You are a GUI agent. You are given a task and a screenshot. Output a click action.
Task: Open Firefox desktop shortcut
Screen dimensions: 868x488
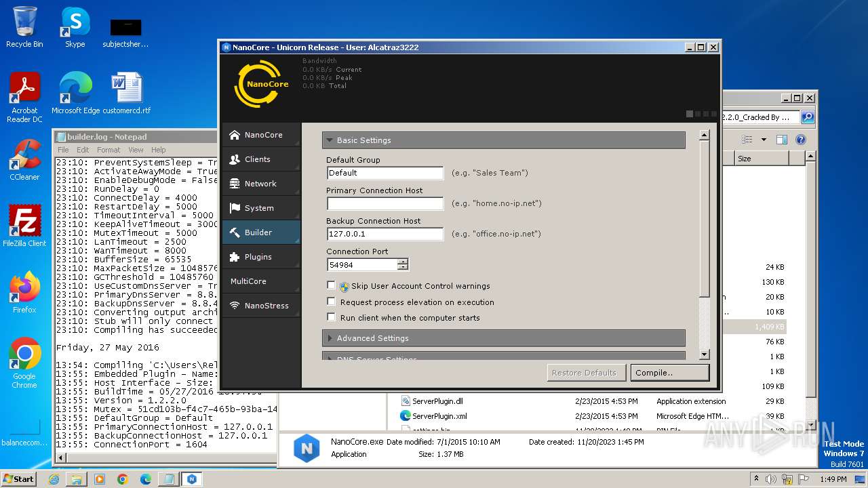click(24, 292)
